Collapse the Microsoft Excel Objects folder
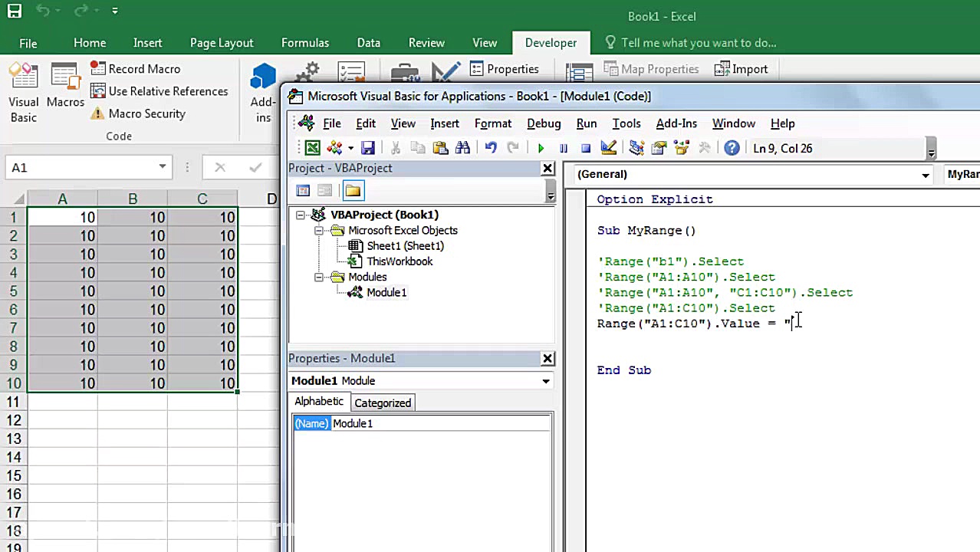980x552 pixels. coord(319,230)
